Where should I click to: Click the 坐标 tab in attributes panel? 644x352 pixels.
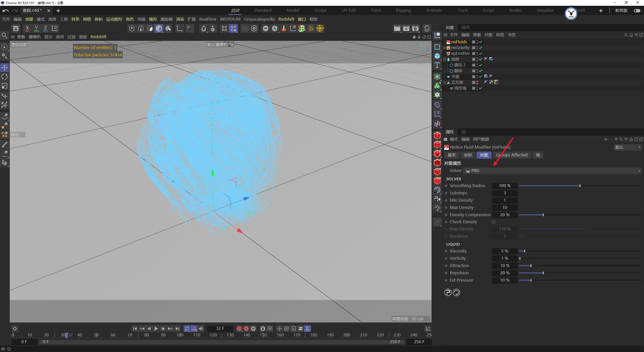coord(468,155)
